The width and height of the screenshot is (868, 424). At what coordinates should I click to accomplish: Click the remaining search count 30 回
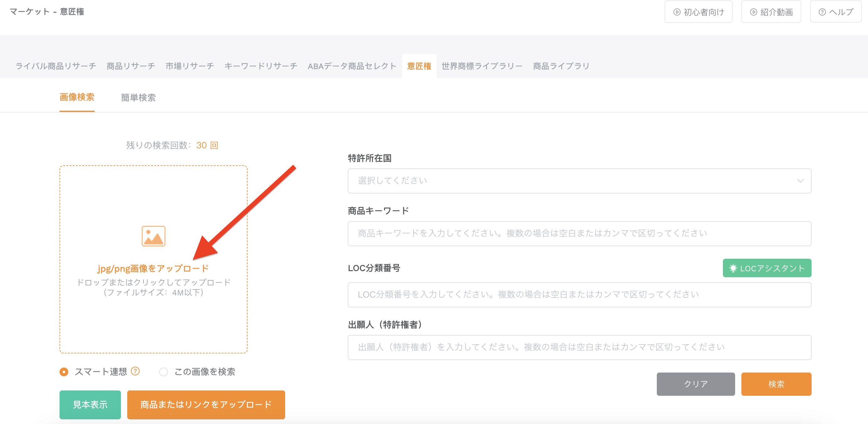click(x=207, y=146)
